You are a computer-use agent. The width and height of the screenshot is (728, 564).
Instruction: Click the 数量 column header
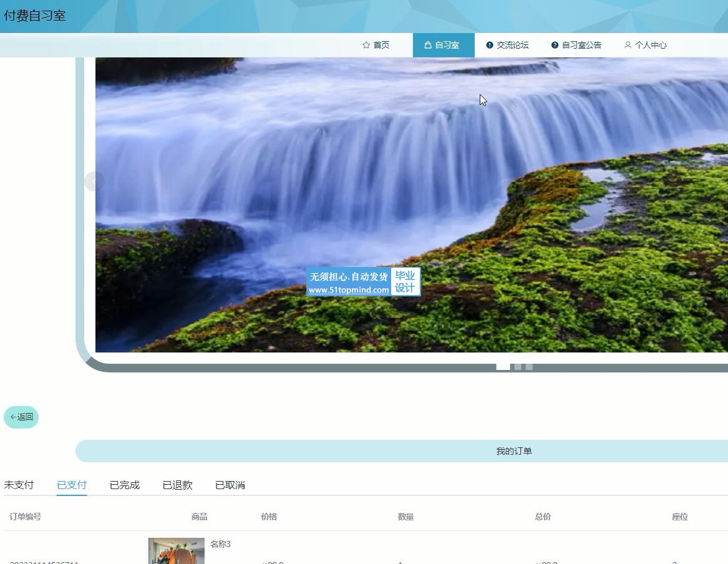(405, 517)
